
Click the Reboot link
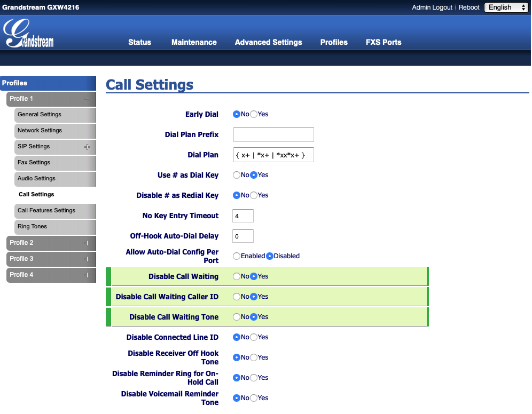pyautogui.click(x=468, y=7)
